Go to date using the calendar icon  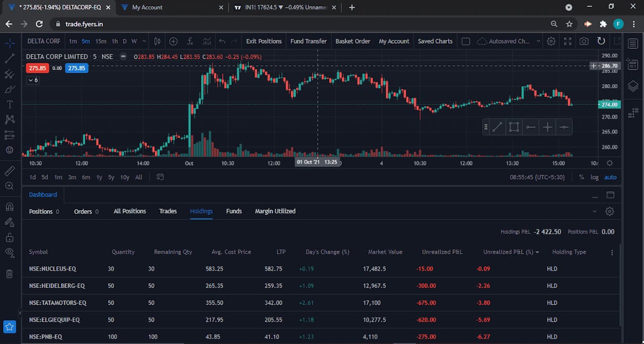[160, 177]
